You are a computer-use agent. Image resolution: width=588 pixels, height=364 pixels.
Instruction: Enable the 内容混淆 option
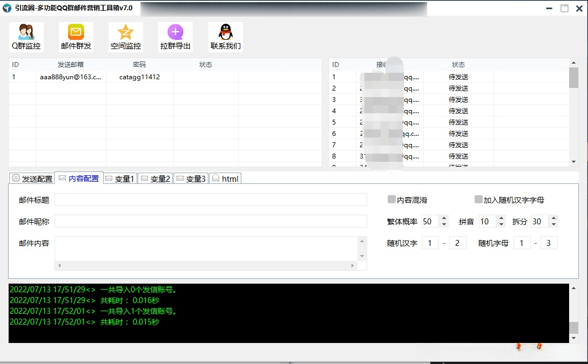(x=391, y=200)
